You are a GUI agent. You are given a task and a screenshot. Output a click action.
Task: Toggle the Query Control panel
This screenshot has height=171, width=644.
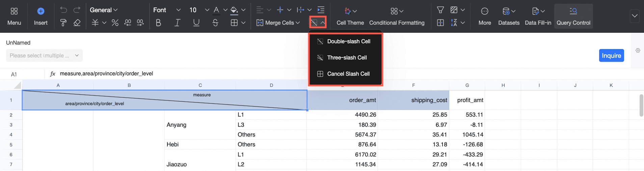click(573, 16)
